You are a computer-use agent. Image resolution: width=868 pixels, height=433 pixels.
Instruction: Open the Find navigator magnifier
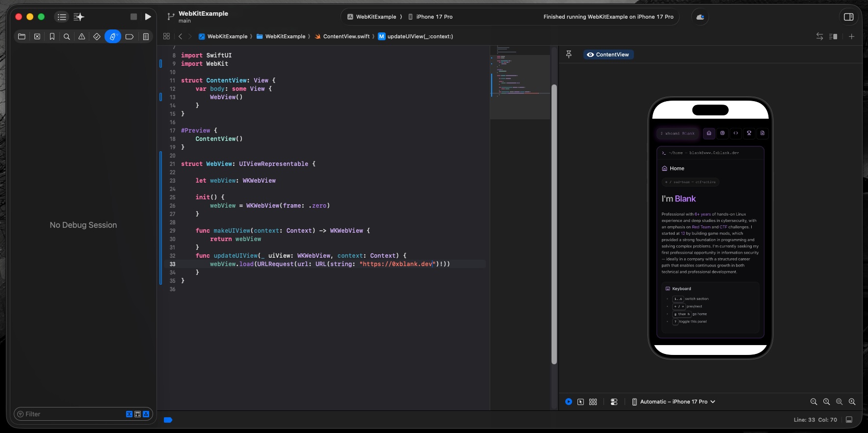pos(67,36)
